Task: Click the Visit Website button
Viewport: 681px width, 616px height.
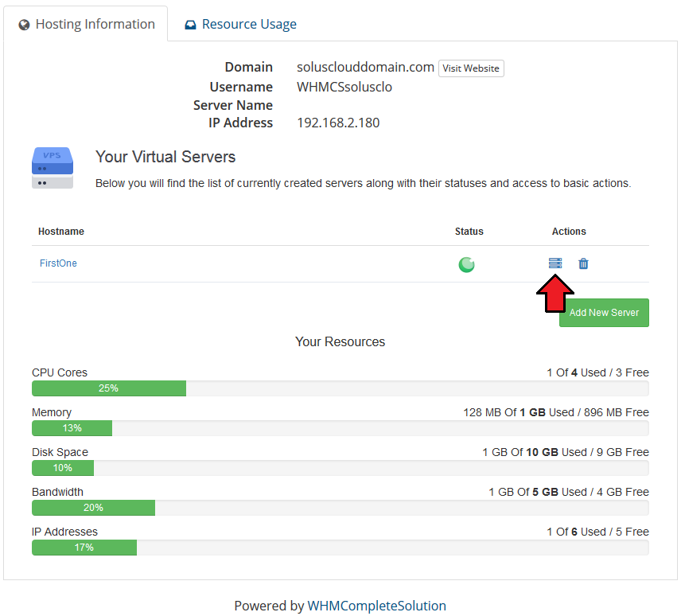Action: click(x=471, y=68)
